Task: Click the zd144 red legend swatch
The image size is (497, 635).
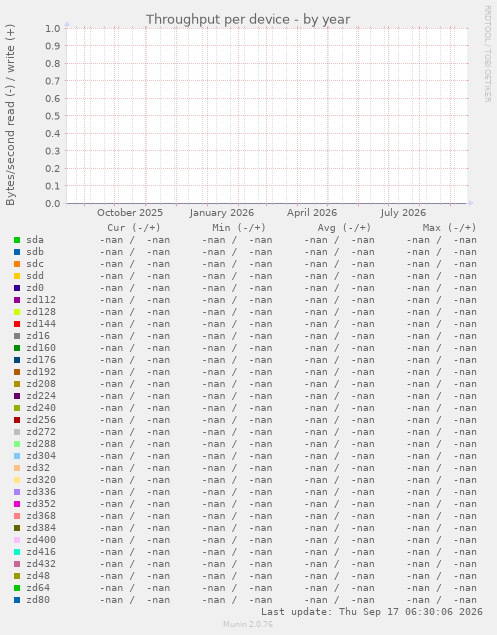Action: tap(17, 324)
